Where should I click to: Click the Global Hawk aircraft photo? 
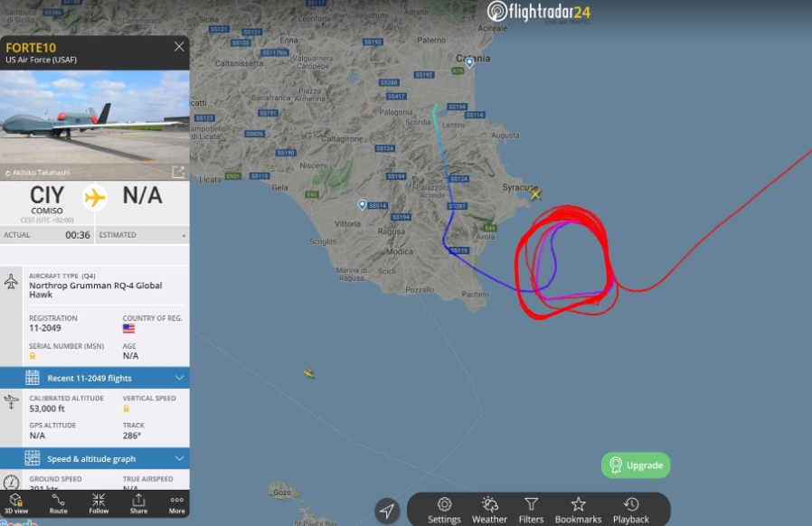95,125
